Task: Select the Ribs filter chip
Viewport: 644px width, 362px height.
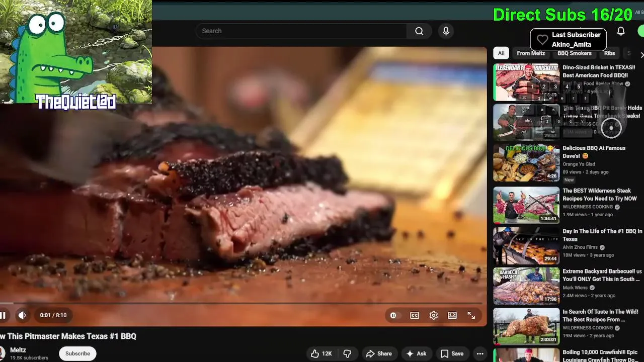Action: [x=609, y=53]
